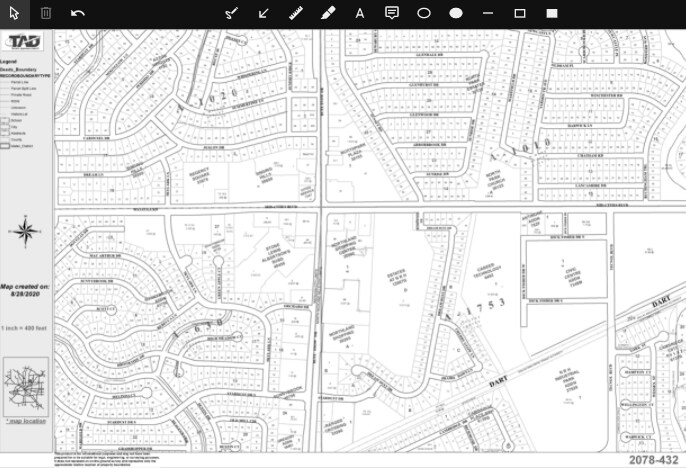
Task: Click the trash delete icon
Action: pos(46,13)
